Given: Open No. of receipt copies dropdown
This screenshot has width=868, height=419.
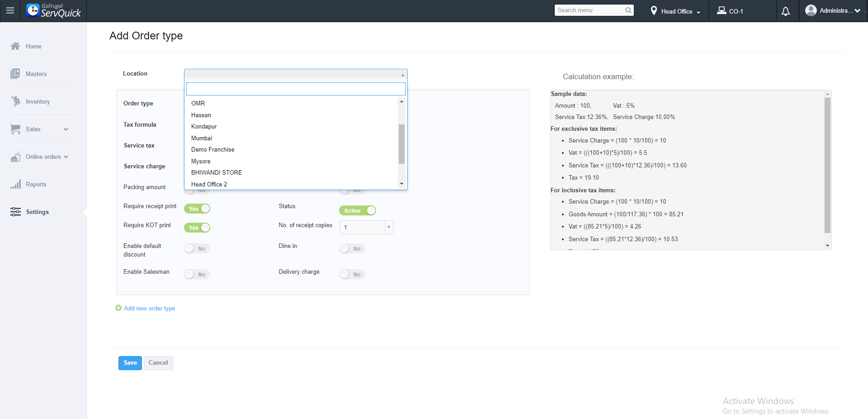Looking at the screenshot, I should (x=388, y=227).
